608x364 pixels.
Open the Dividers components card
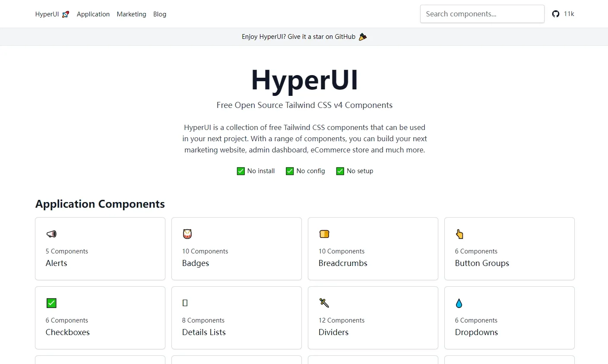(373, 318)
